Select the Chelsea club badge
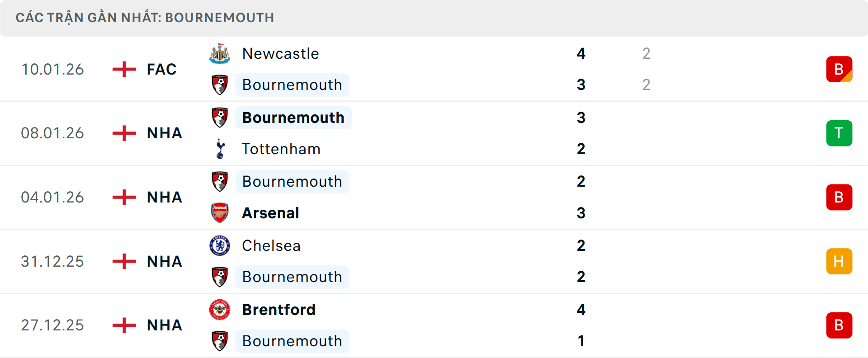 (220, 245)
